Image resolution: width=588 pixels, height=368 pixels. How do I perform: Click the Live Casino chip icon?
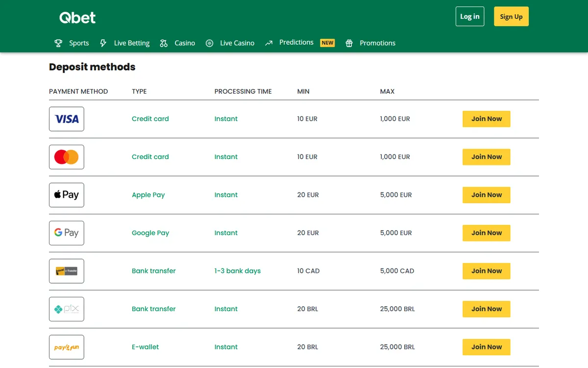tap(209, 43)
